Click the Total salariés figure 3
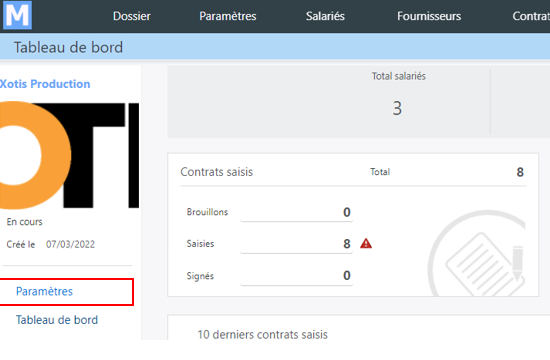 397,108
